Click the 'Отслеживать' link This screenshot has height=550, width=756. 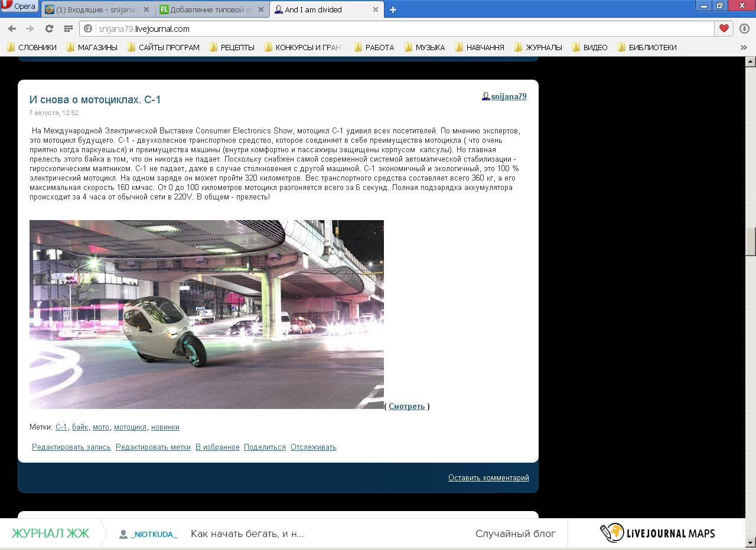click(x=314, y=447)
